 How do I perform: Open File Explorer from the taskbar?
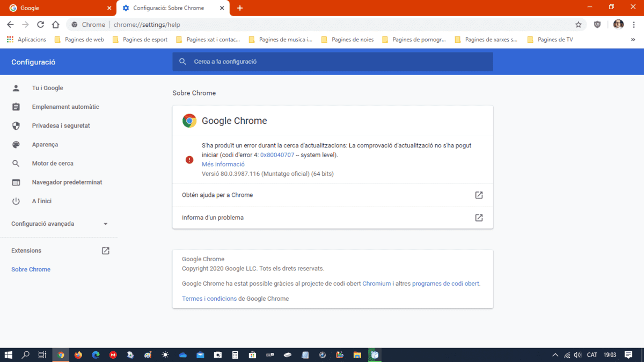coord(357,354)
